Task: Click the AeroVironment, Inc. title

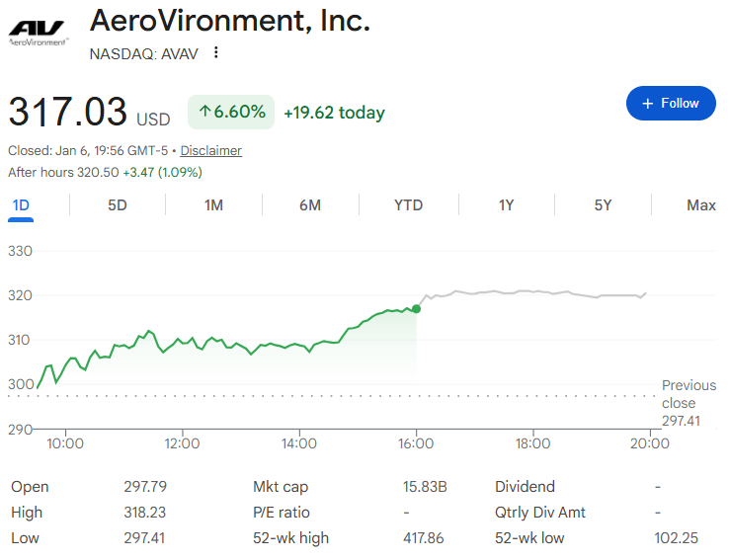Action: tap(230, 21)
